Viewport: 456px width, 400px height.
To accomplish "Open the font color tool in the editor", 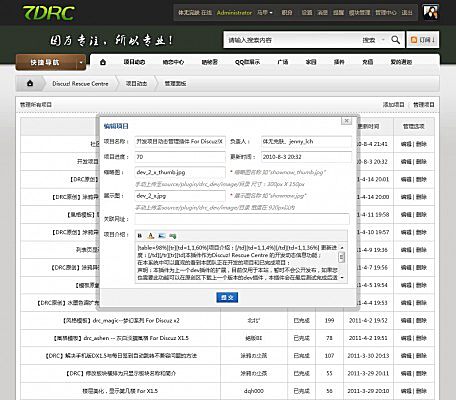I will [x=151, y=236].
